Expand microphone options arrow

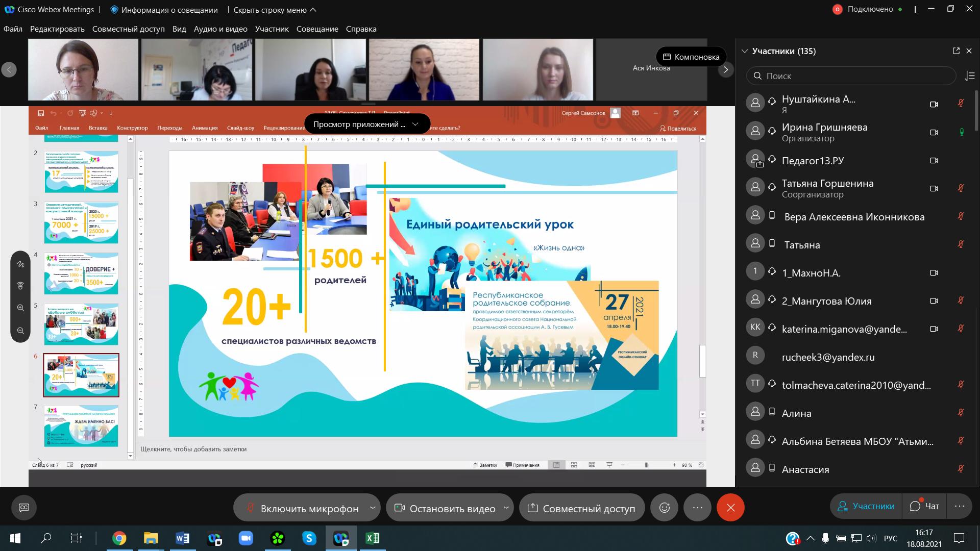373,508
